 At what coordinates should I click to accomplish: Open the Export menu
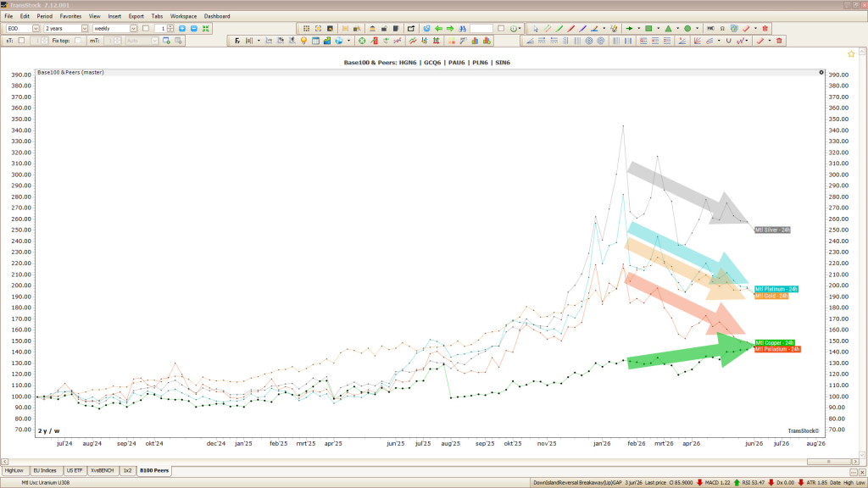coord(136,16)
